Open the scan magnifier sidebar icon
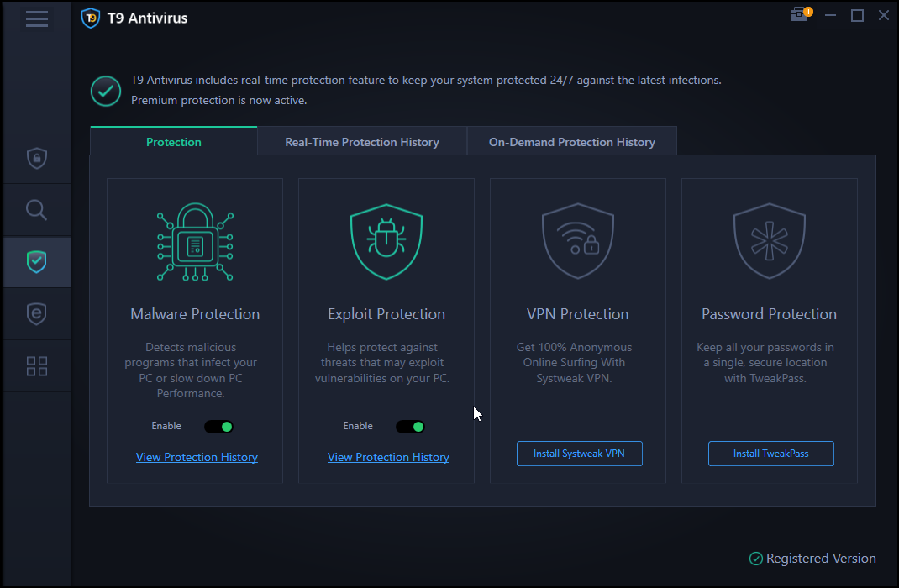Screen dimensions: 899x588 (x=36, y=209)
